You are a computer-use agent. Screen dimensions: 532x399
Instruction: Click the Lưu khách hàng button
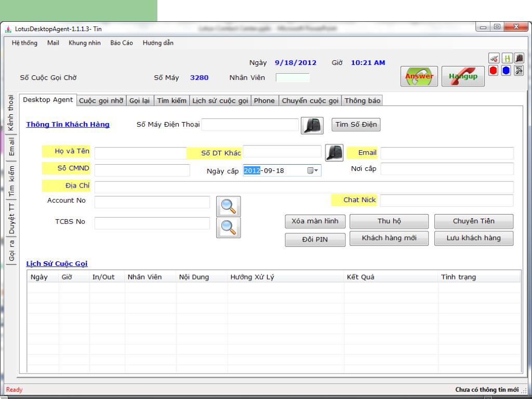[x=474, y=238]
